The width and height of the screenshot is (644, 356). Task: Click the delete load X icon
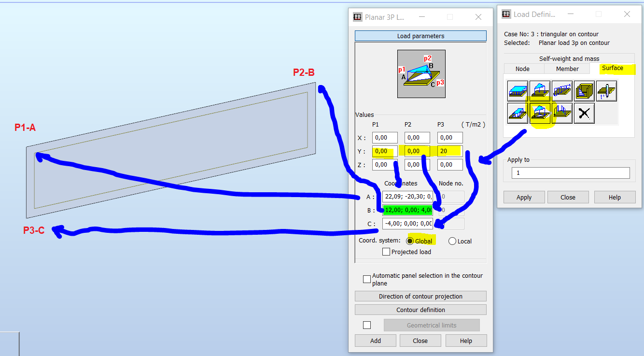584,113
